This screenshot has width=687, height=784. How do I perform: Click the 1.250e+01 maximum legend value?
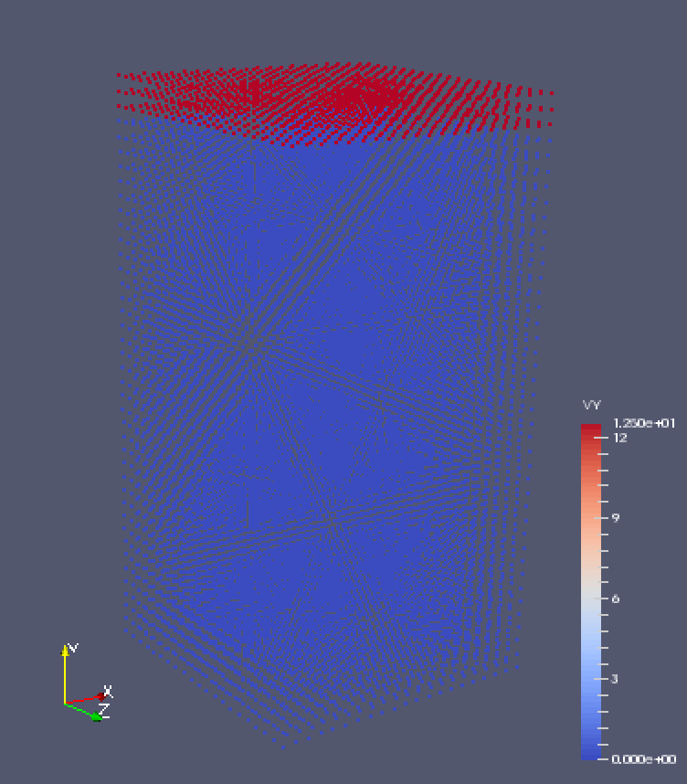point(644,423)
